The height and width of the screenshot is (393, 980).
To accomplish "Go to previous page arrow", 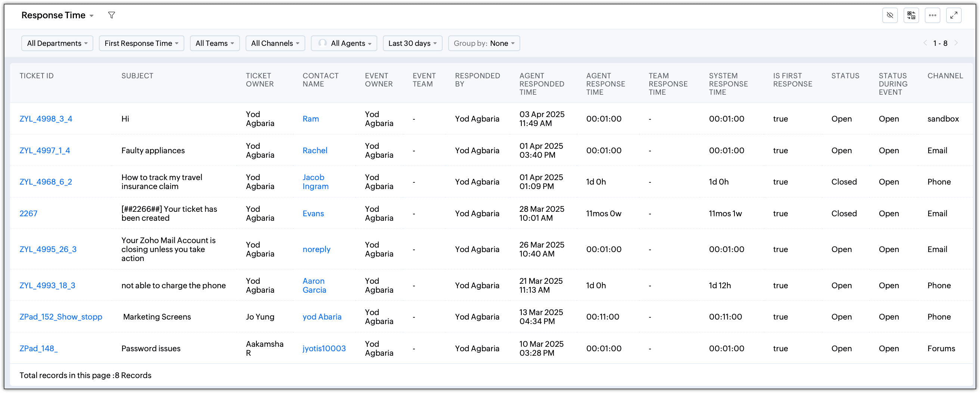I will point(925,43).
